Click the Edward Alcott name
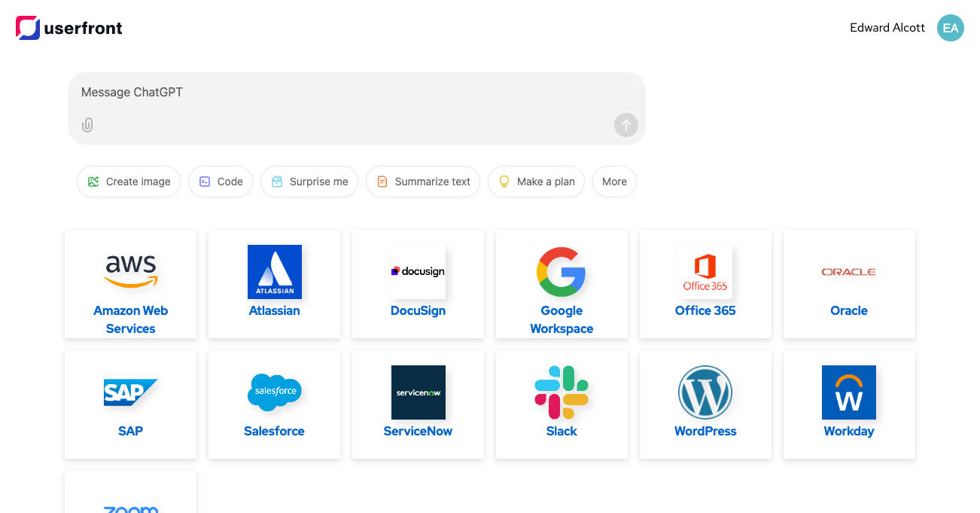The image size is (980, 513). (887, 28)
